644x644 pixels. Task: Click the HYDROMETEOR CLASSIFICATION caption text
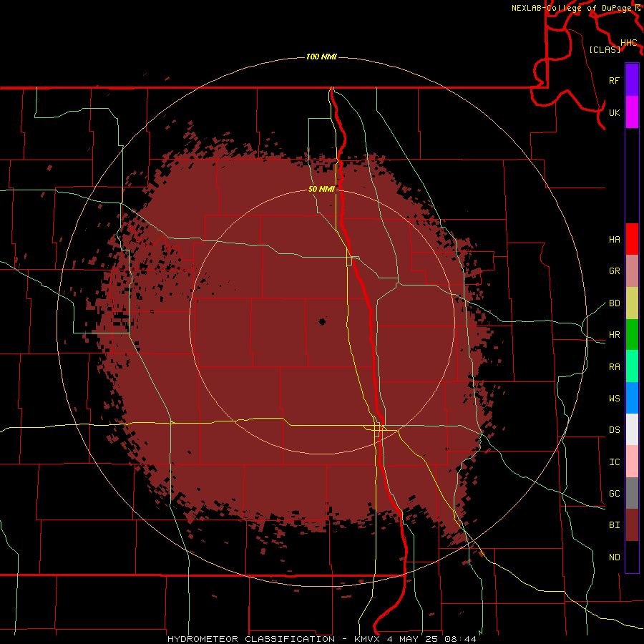tap(250, 639)
